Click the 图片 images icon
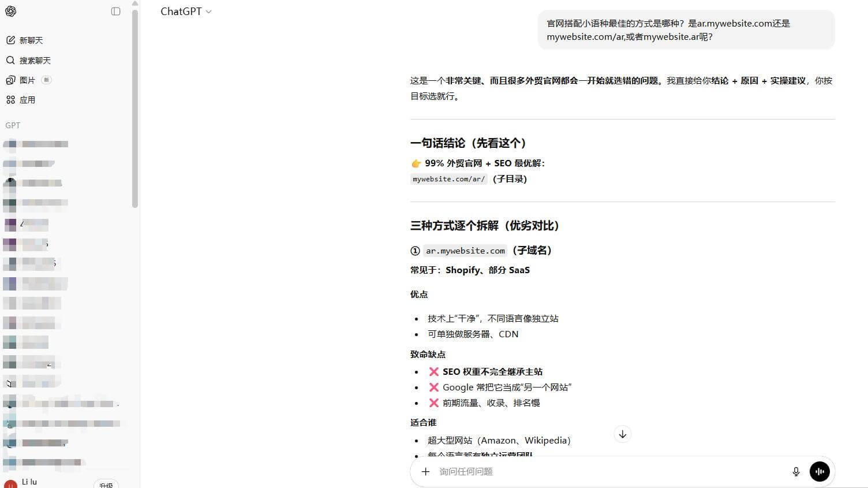The image size is (868, 488). coord(10,80)
